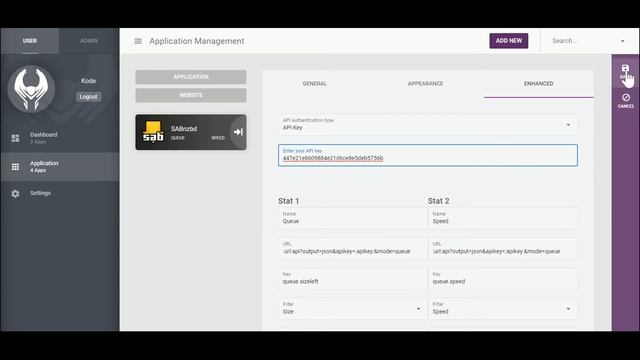Click the Stat 1 heading

coord(289,201)
